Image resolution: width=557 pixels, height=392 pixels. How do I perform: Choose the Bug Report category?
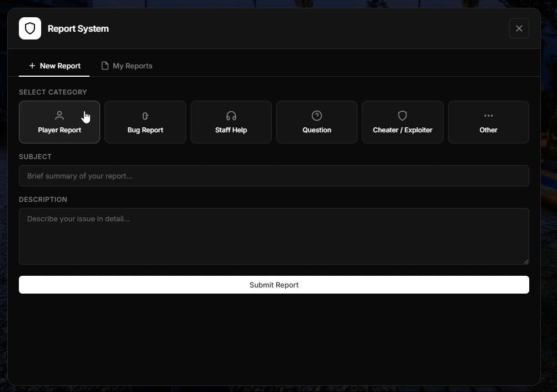tap(145, 122)
